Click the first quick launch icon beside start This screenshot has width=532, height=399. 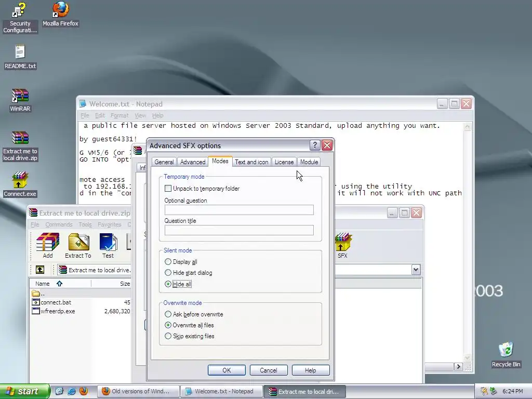point(59,391)
